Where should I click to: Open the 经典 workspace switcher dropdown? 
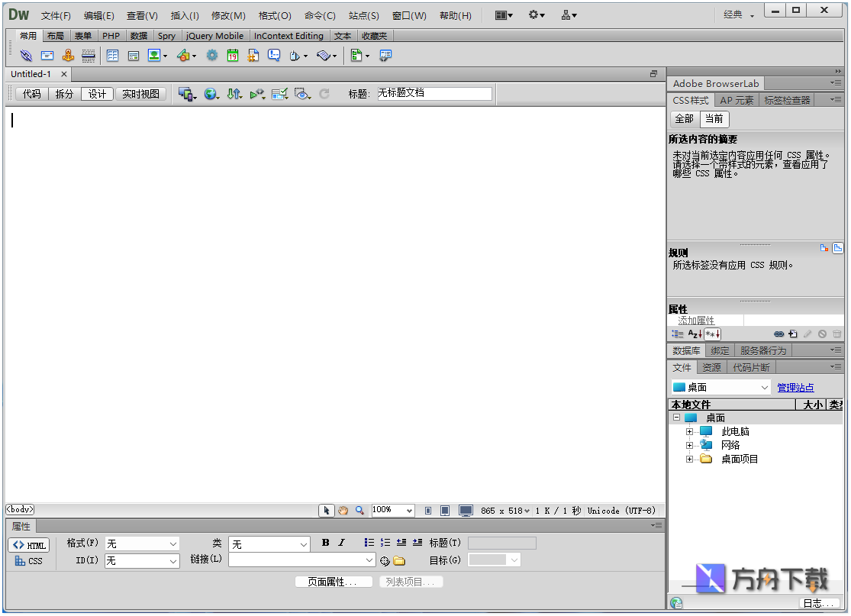coord(739,15)
